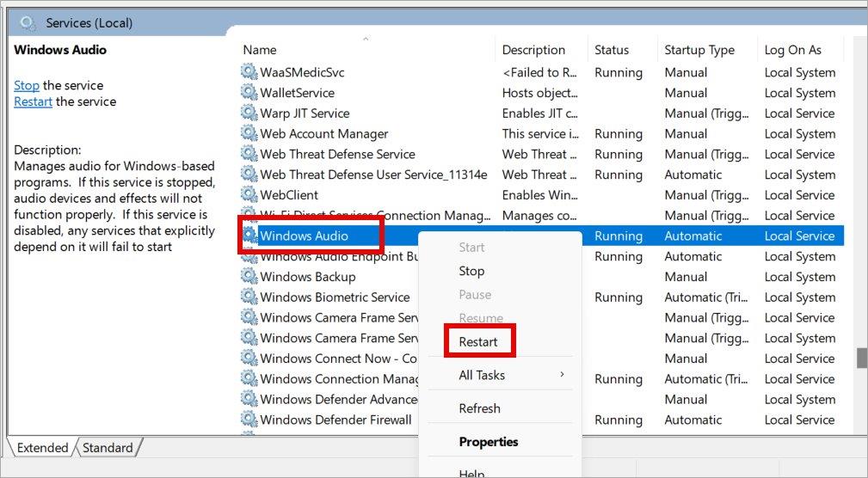868x478 pixels.
Task: Select the Windows Defender Firewall service
Action: click(336, 420)
